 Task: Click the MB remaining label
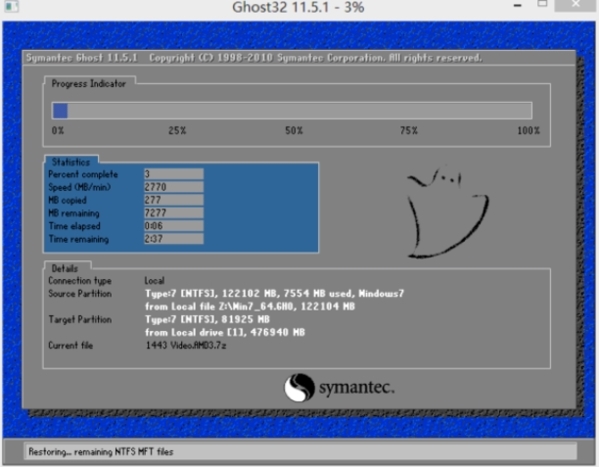coord(74,213)
